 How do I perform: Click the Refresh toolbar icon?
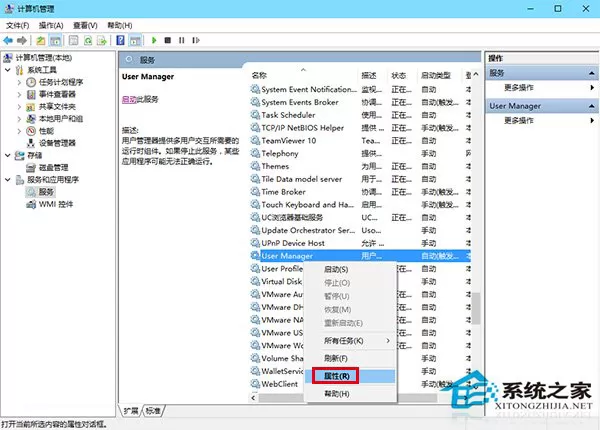pos(88,40)
